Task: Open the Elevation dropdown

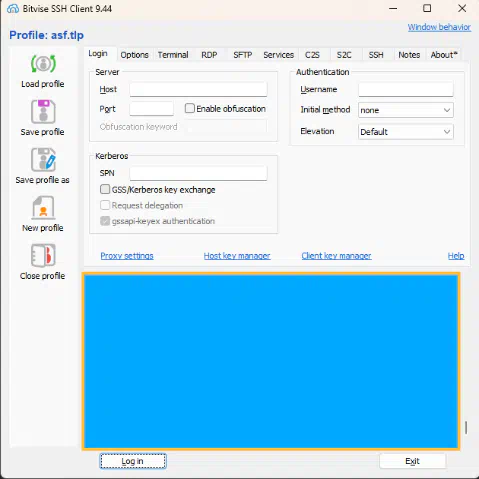Action: tap(406, 132)
